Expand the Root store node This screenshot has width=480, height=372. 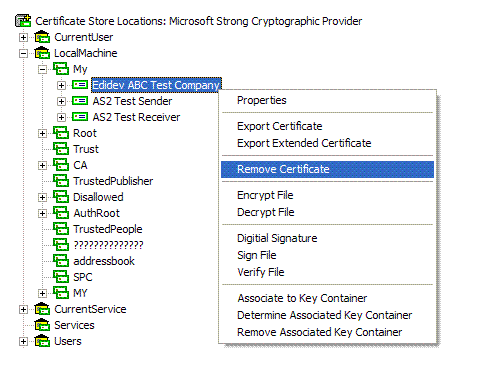pos(42,133)
